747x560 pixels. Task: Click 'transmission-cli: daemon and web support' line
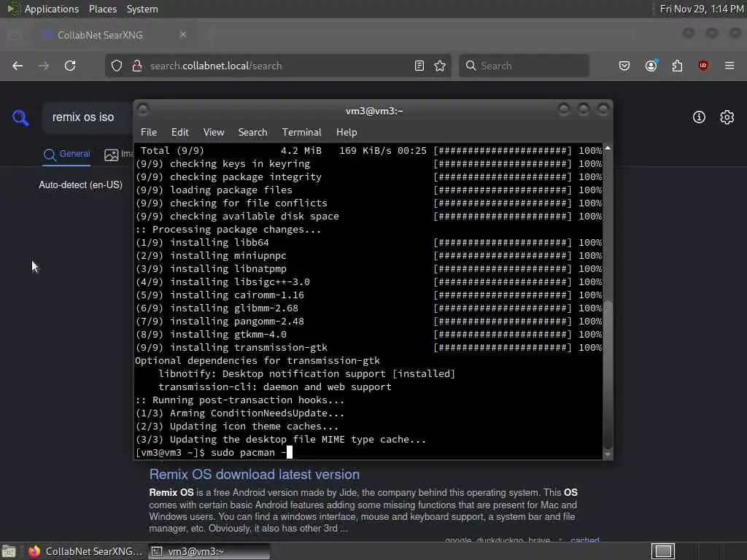[x=275, y=386]
